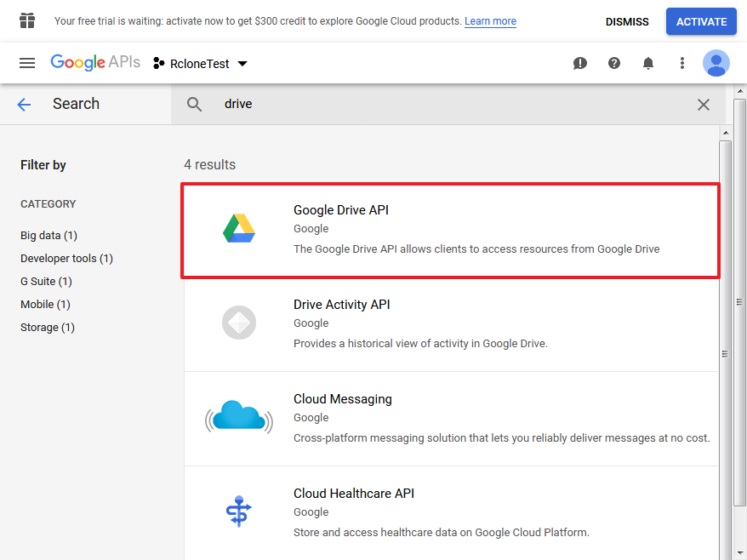Filter by Mobile category
Screen dimensions: 747x560
tap(45, 304)
